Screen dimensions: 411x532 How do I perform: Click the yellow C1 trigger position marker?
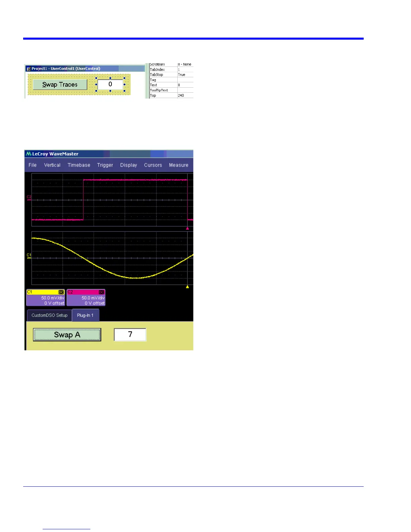[x=187, y=287]
